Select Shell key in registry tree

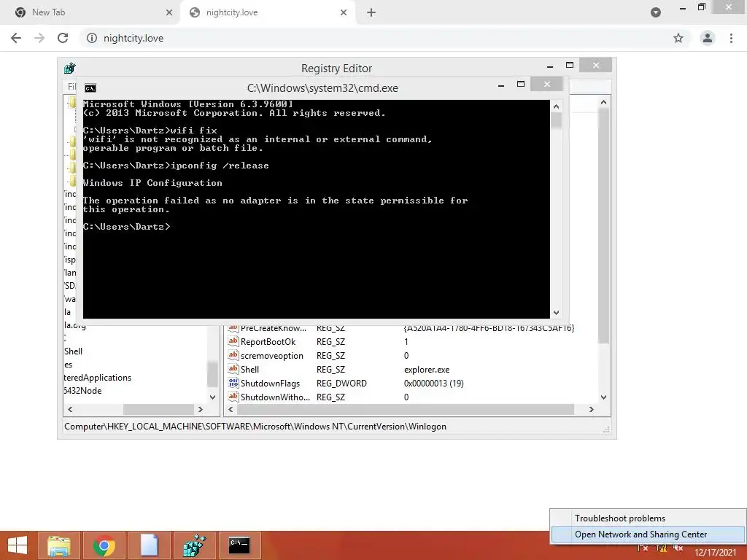[x=74, y=351]
